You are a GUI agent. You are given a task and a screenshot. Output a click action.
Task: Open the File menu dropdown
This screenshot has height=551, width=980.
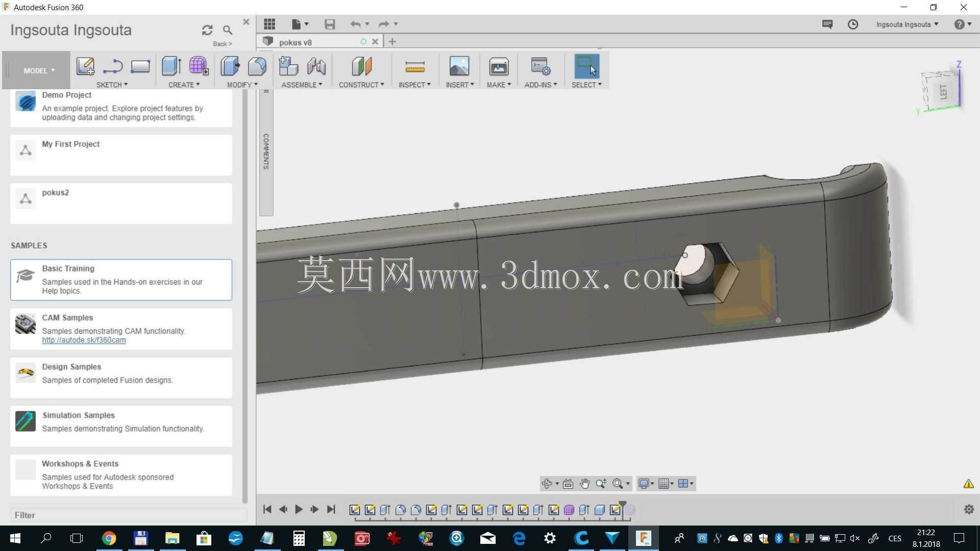[300, 24]
